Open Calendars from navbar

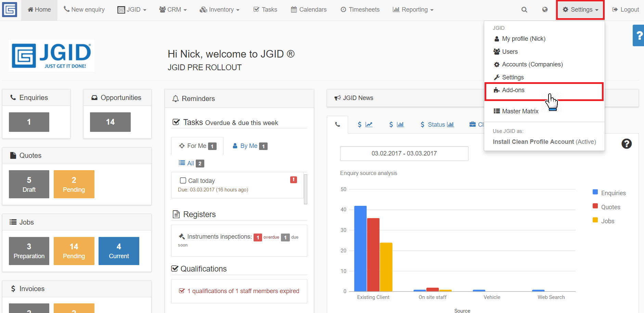309,10
